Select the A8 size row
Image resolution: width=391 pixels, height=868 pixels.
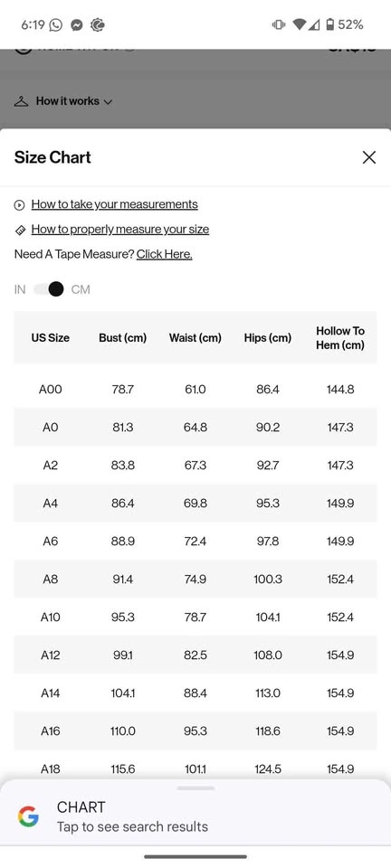click(x=195, y=579)
